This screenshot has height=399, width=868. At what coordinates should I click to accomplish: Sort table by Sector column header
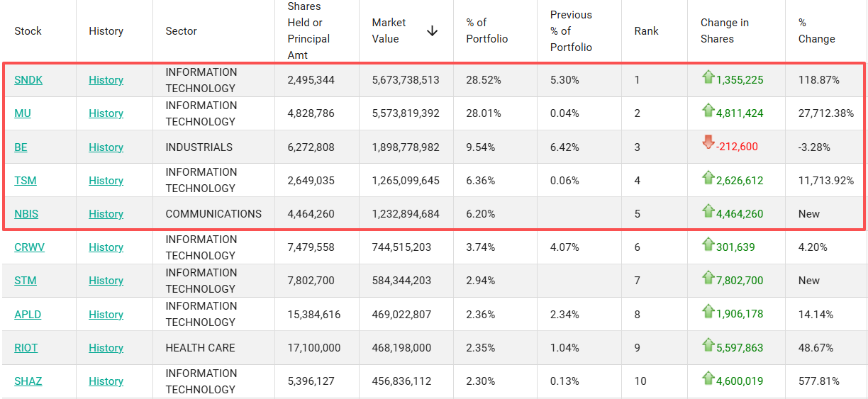(x=181, y=31)
